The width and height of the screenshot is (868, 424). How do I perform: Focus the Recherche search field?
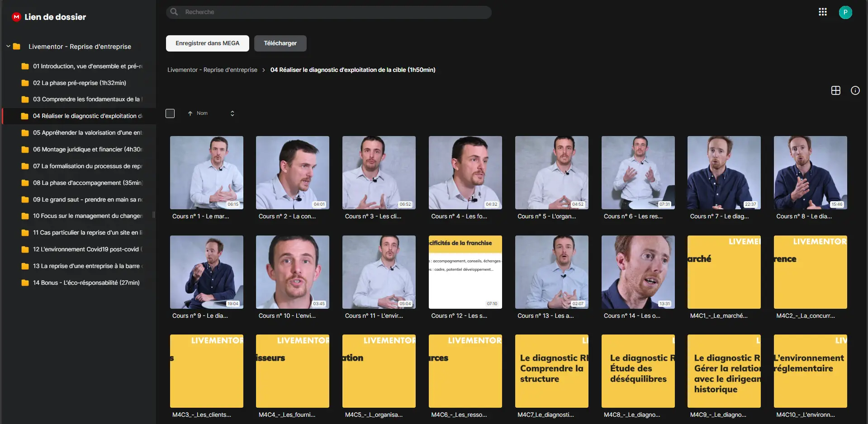[x=329, y=12]
